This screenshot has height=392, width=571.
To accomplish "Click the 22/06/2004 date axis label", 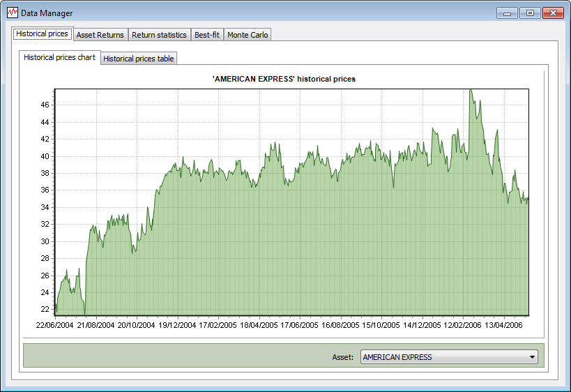I will tap(54, 325).
